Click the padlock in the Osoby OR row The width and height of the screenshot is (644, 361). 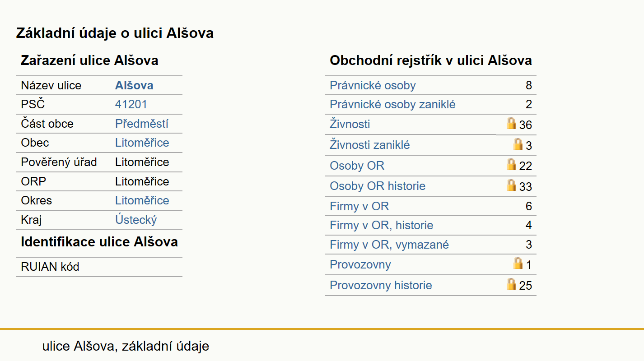click(x=511, y=164)
